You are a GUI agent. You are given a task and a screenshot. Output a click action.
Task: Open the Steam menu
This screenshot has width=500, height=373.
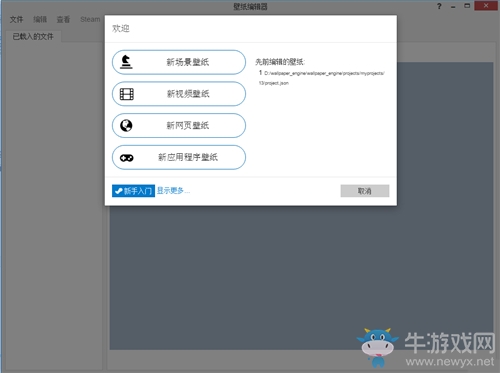[x=90, y=19]
